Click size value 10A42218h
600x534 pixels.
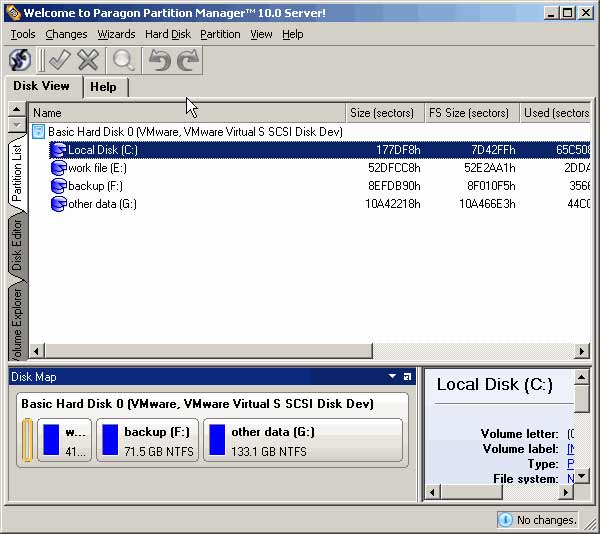pos(393,204)
